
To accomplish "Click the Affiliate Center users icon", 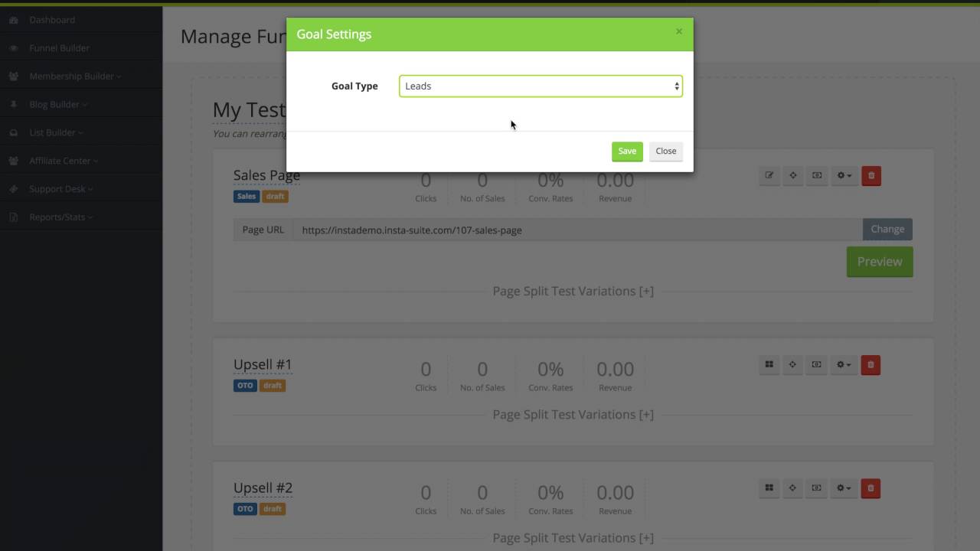I will click(x=14, y=161).
